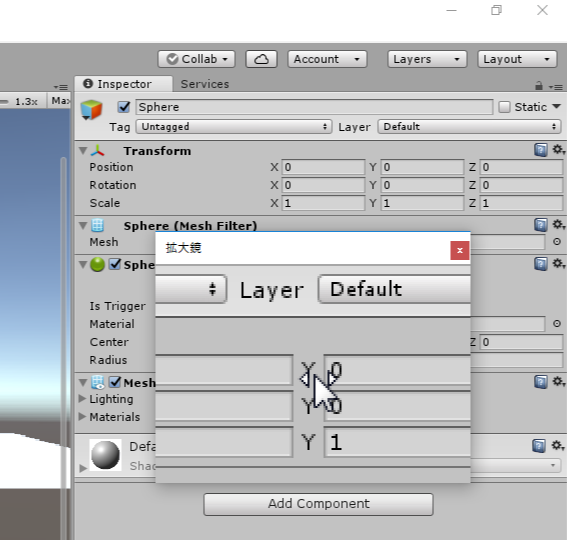Click Mesh object picker circle
Viewport: 567px width, 540px height.
[x=557, y=242]
